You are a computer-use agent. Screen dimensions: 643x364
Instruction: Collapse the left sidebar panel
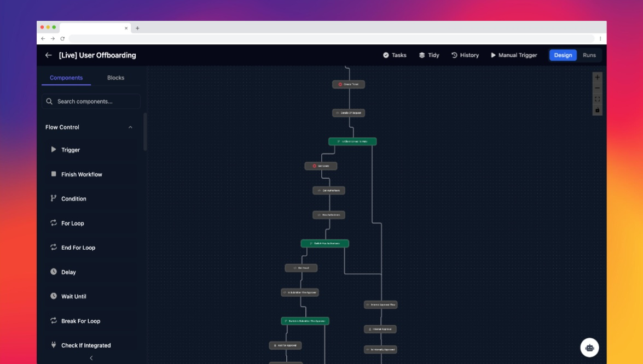[91, 358]
